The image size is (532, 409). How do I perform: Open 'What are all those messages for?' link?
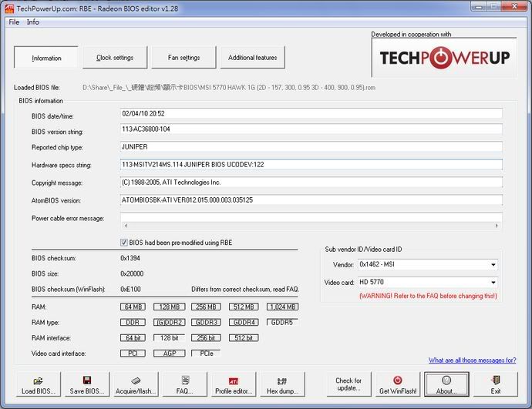coord(473,360)
